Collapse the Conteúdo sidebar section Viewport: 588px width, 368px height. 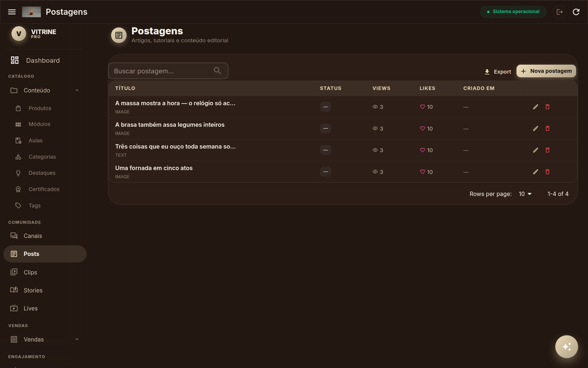[x=77, y=91]
